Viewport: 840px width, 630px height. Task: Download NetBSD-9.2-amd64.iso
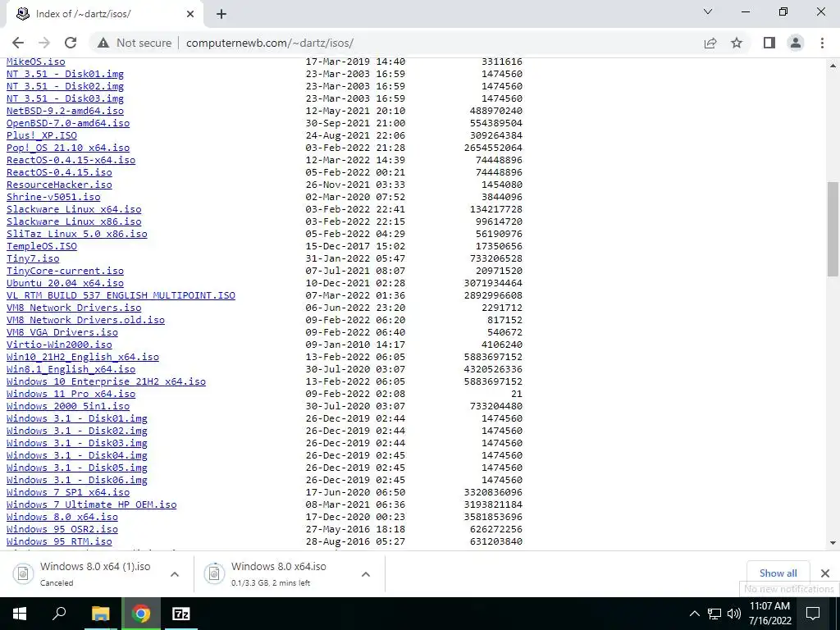65,111
